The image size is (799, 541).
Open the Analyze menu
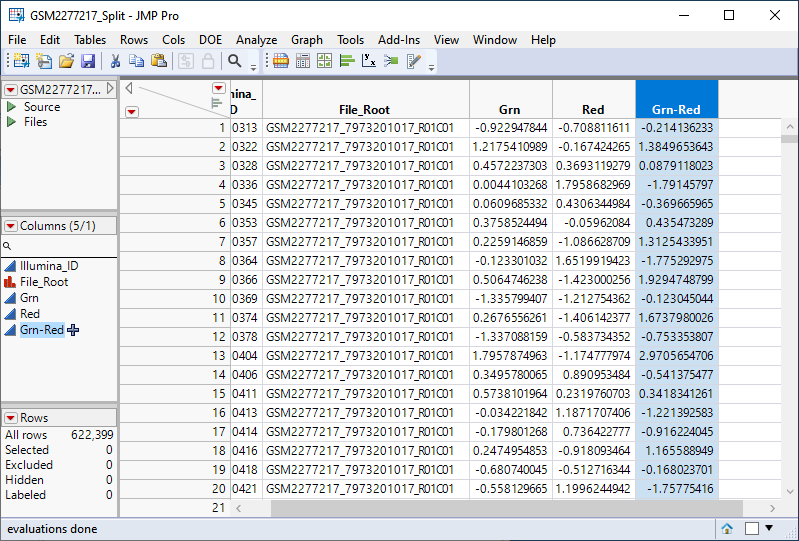pos(256,40)
